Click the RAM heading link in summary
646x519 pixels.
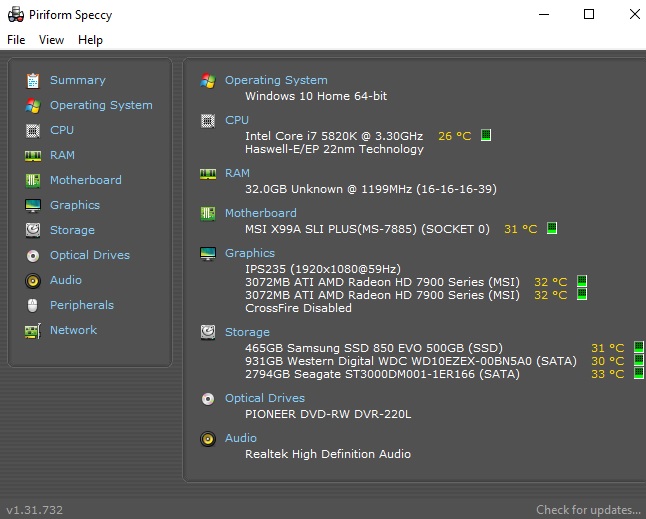click(x=237, y=173)
